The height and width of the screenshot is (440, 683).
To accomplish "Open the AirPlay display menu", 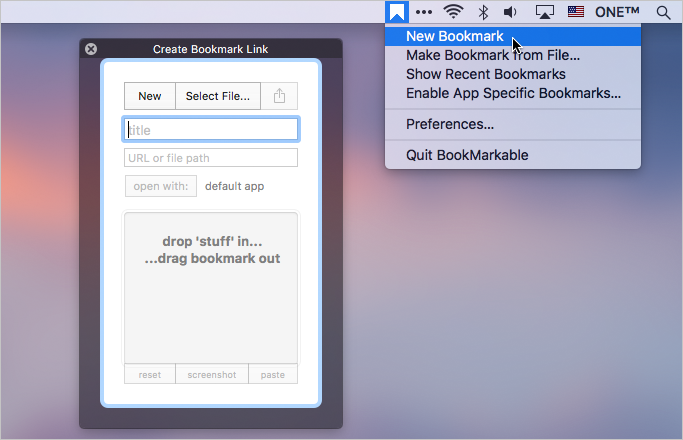I will tap(544, 12).
